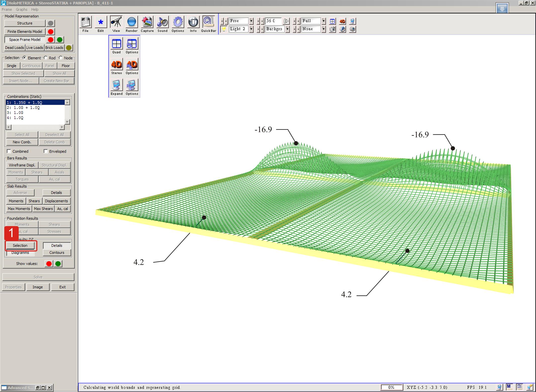Click the Contours button
This screenshot has width=536, height=392.
click(x=57, y=253)
